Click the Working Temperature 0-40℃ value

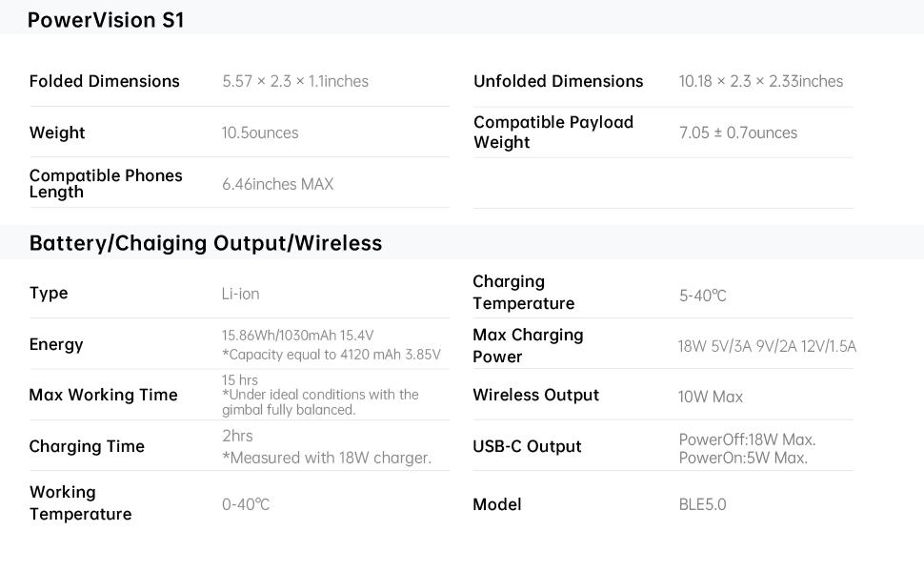pyautogui.click(x=246, y=504)
